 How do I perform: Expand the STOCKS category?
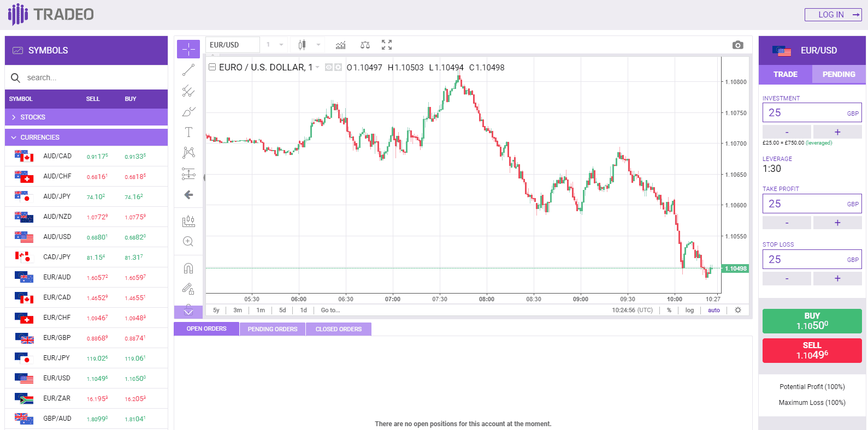point(86,117)
